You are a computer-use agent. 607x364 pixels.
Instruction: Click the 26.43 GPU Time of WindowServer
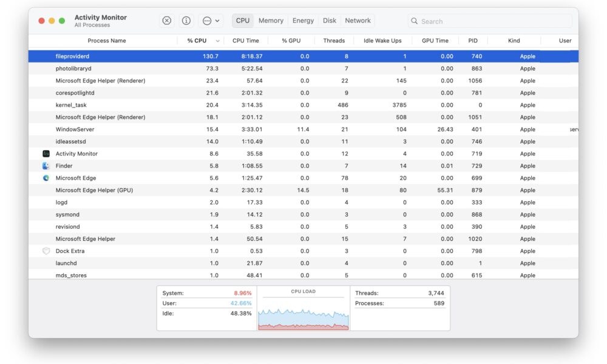point(445,129)
